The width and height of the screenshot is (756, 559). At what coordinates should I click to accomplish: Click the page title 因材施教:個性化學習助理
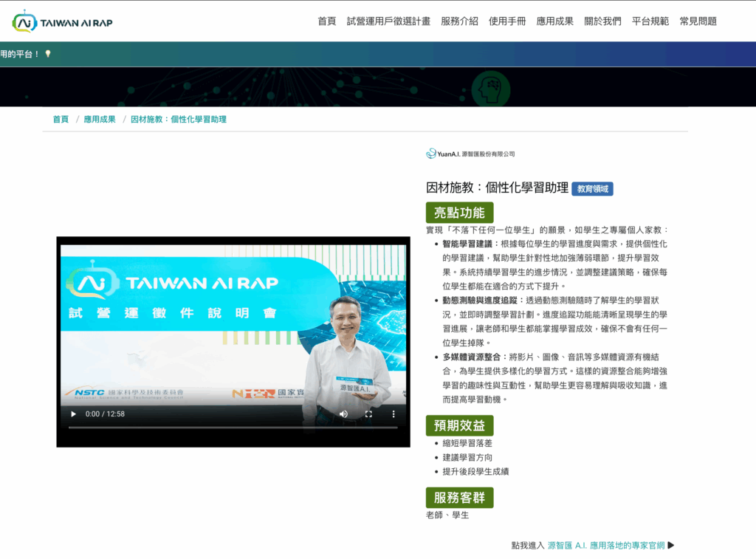coord(497,188)
